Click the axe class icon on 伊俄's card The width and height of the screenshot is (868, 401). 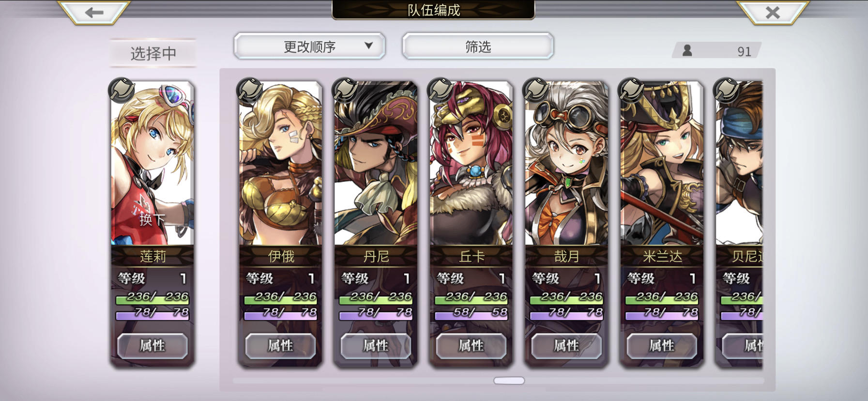(x=249, y=91)
